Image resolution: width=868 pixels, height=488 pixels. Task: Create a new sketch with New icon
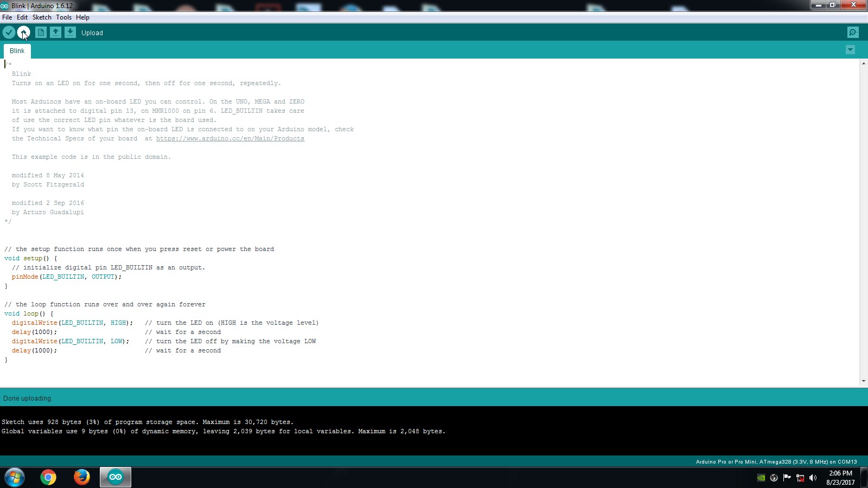[41, 33]
